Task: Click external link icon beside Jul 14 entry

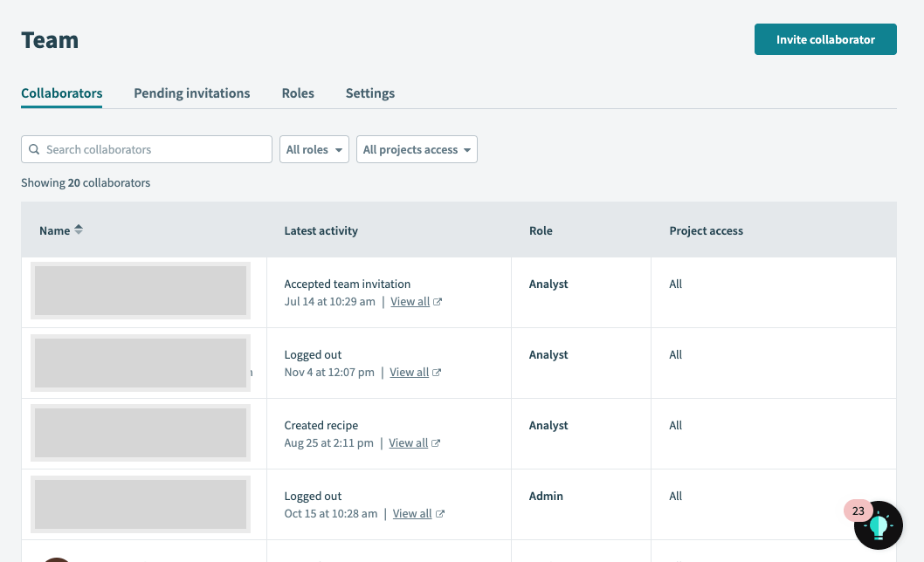Action: (438, 302)
